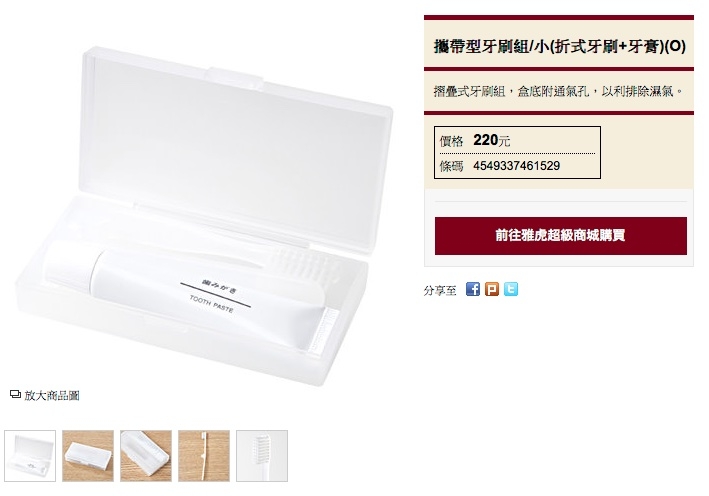Share product on Facebook icon
Viewport: 709px width, 496px height.
click(x=473, y=289)
